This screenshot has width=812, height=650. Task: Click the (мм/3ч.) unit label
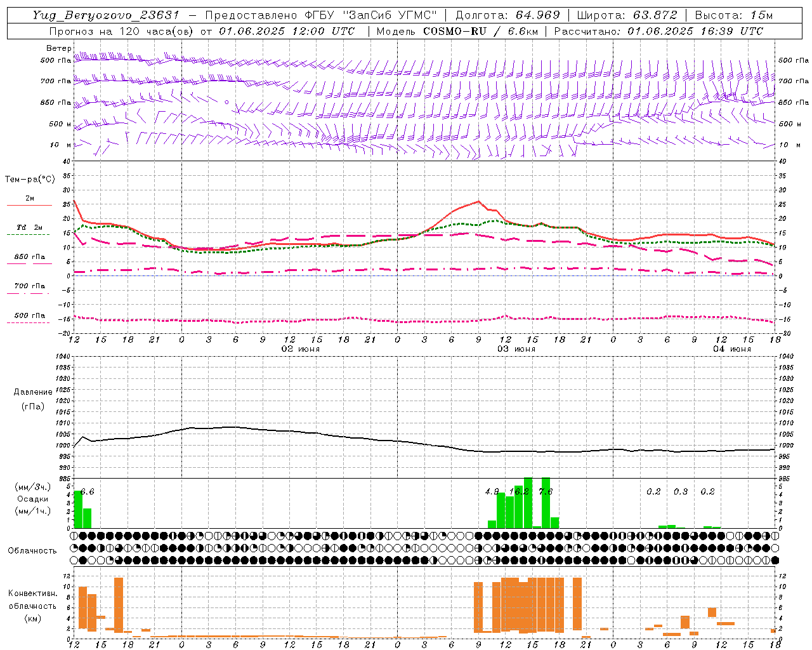point(33,487)
